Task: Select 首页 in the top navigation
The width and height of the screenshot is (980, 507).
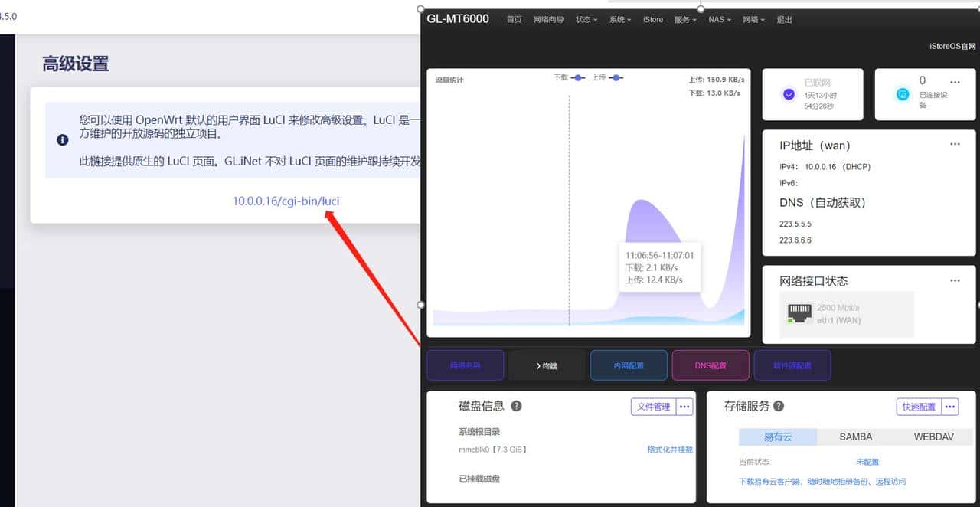Action: 513,19
